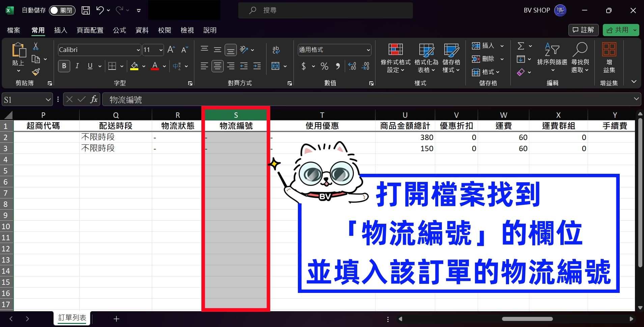Click the 註解 (Comments) button
Image resolution: width=644 pixels, height=327 pixels.
pyautogui.click(x=584, y=30)
